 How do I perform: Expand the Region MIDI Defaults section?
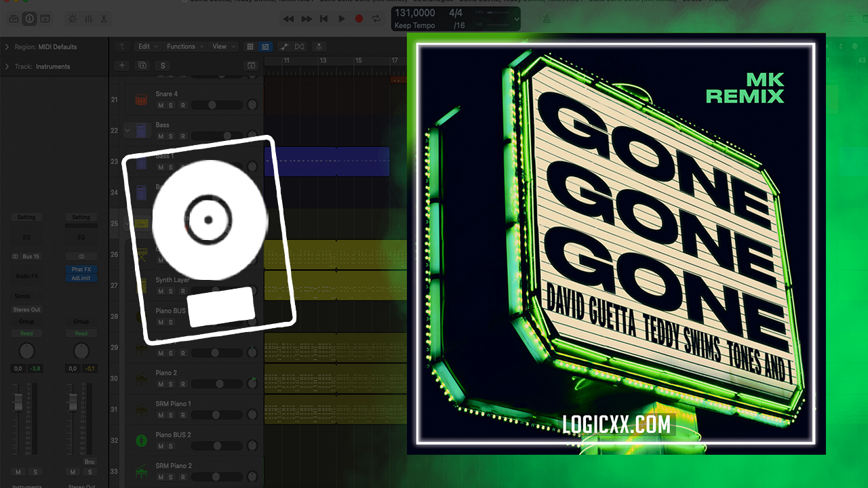pos(7,47)
